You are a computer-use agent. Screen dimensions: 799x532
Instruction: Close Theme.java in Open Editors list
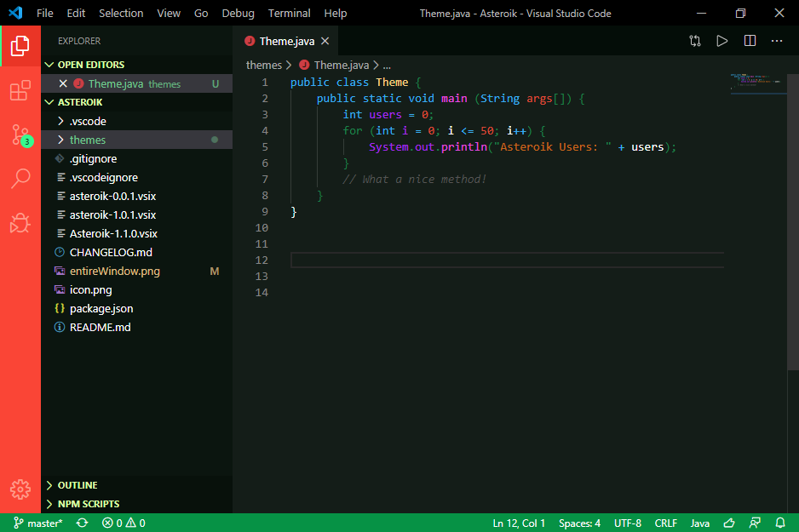click(x=63, y=83)
